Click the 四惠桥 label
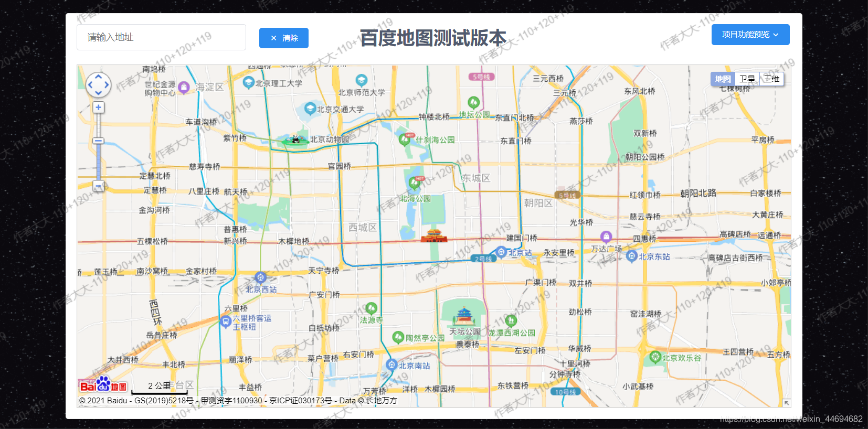The image size is (868, 429). click(x=644, y=239)
